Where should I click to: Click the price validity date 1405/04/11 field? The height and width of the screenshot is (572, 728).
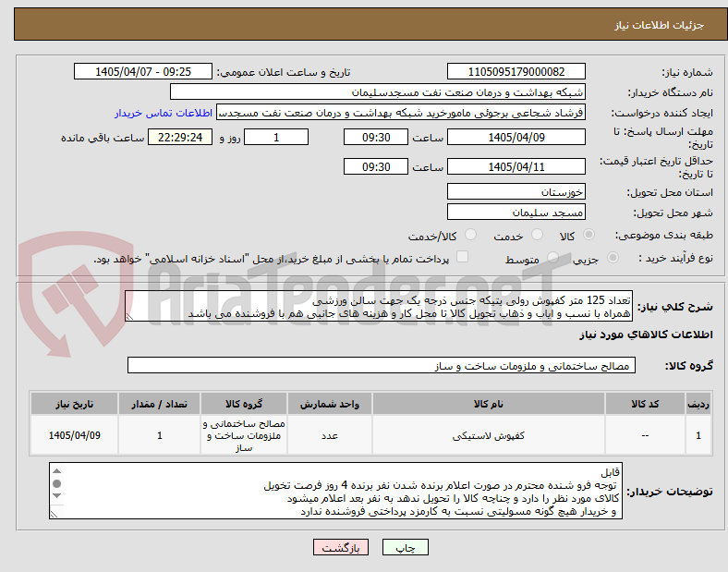coord(516,166)
